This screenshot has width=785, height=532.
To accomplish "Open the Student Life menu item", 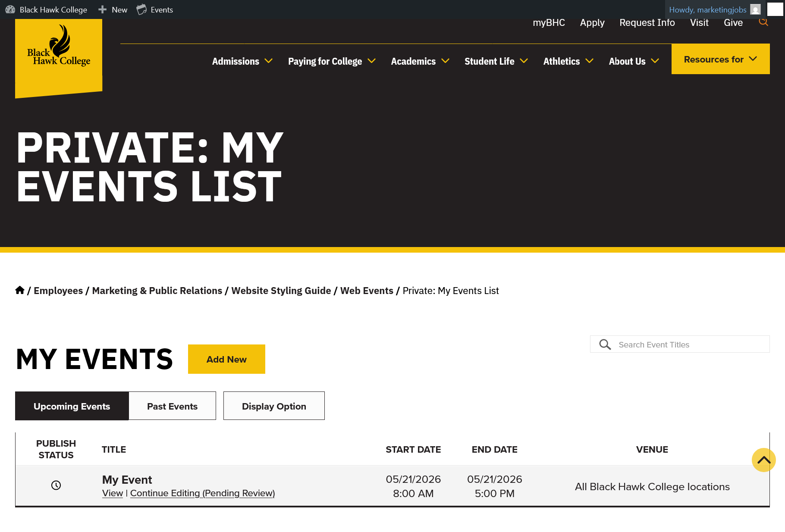I will point(489,61).
